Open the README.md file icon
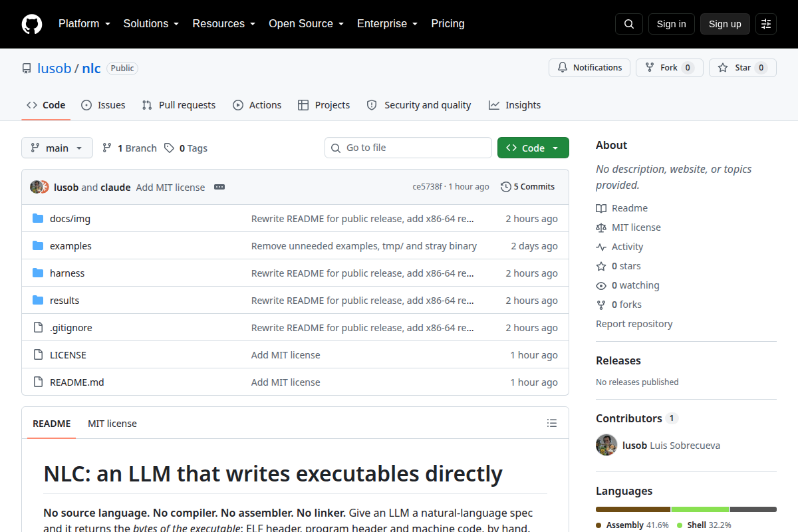 38,382
